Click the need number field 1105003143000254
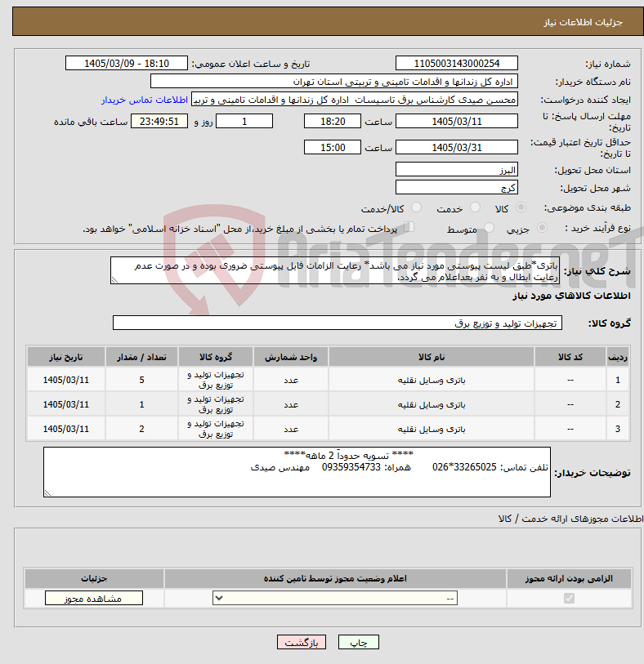This screenshot has width=644, height=664. coord(456,63)
